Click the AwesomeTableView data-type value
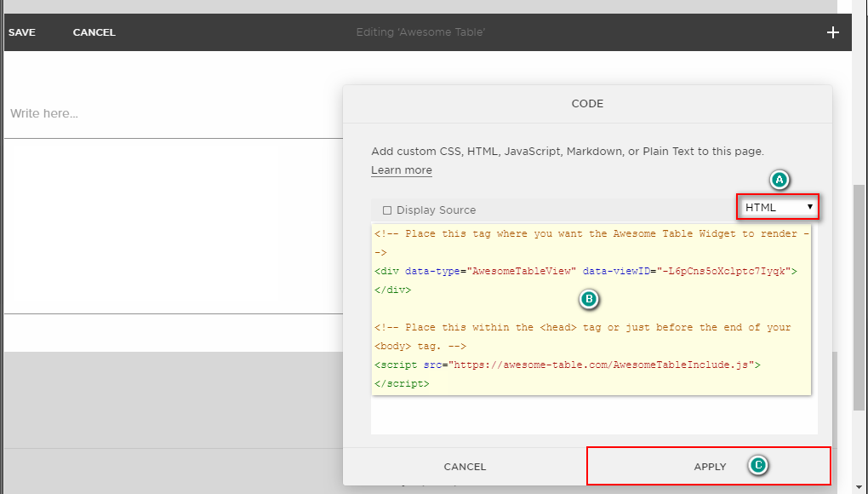Screen dimensions: 868x494 (x=522, y=272)
